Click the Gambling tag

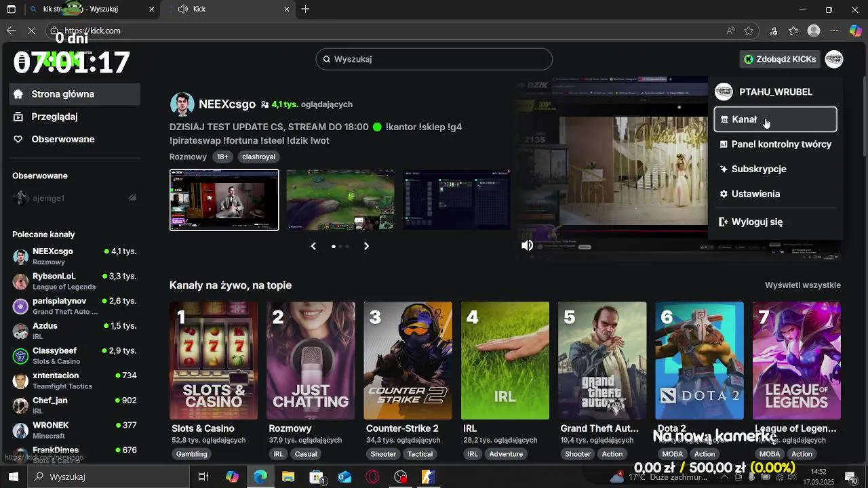coord(192,454)
